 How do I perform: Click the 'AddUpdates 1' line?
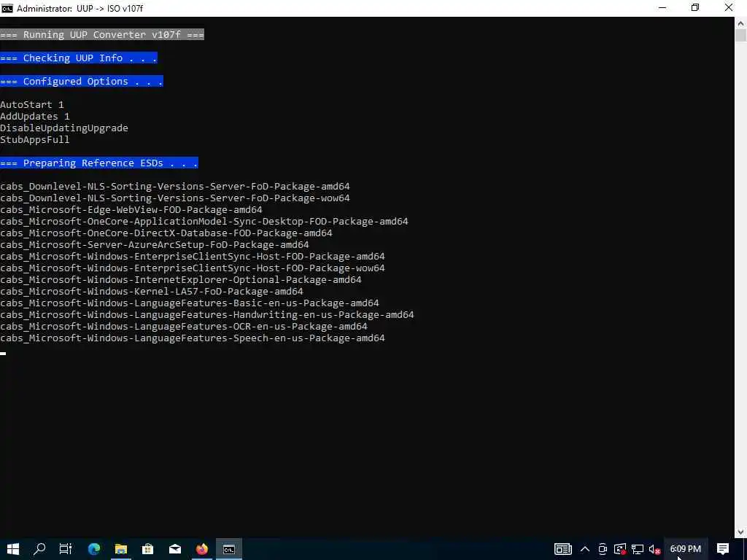tap(35, 116)
